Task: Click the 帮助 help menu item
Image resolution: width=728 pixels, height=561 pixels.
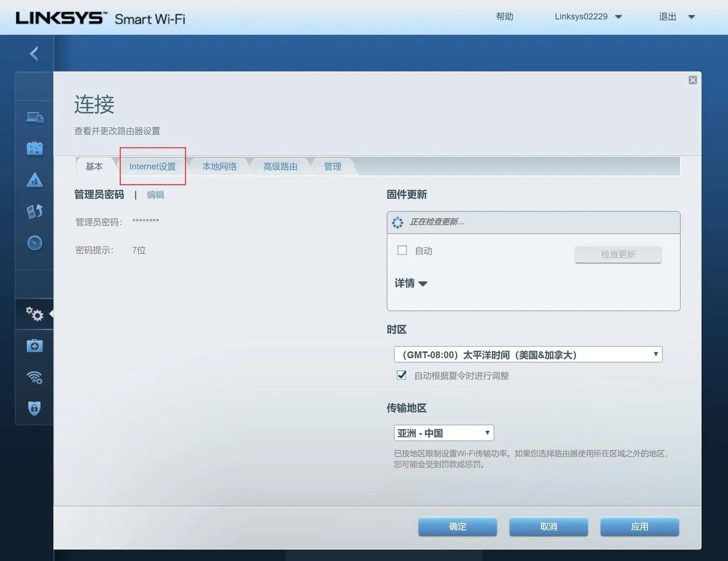Action: pos(504,16)
